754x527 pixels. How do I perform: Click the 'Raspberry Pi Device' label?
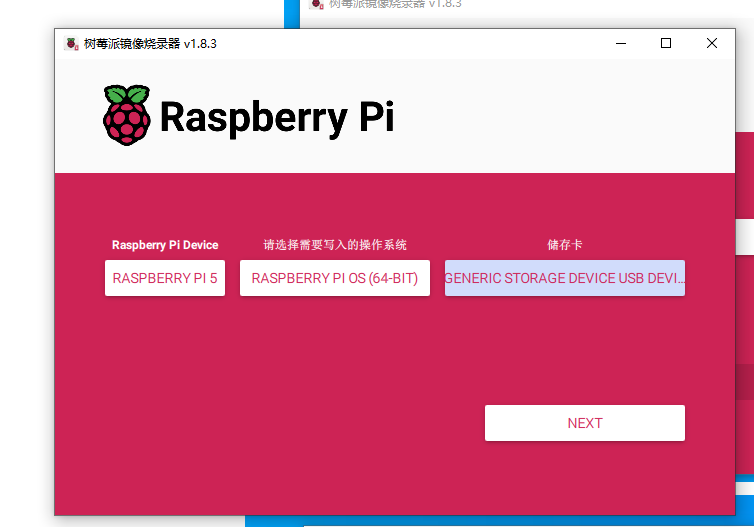[x=165, y=245]
